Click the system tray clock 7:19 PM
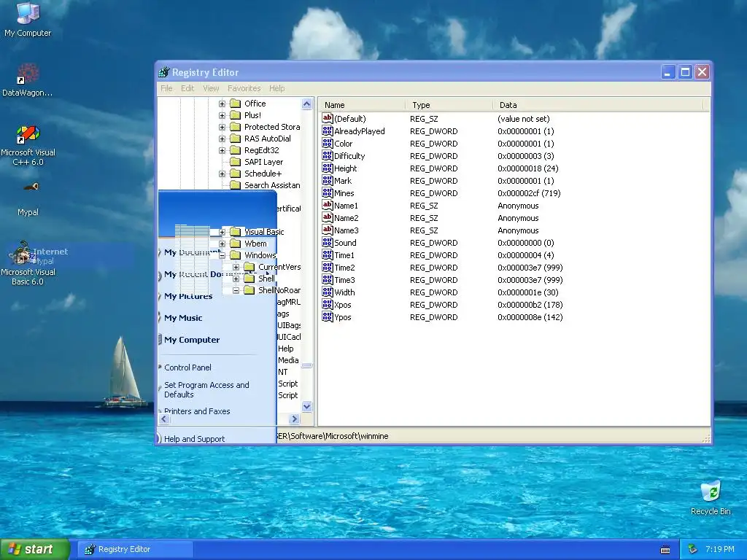Image resolution: width=747 pixels, height=560 pixels. coord(720,549)
